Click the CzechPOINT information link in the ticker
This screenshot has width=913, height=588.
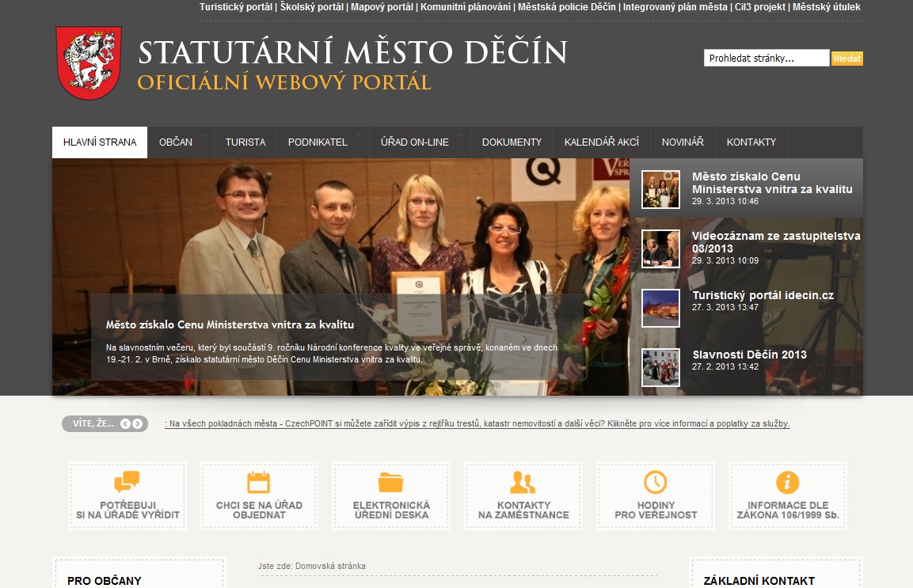point(477,424)
